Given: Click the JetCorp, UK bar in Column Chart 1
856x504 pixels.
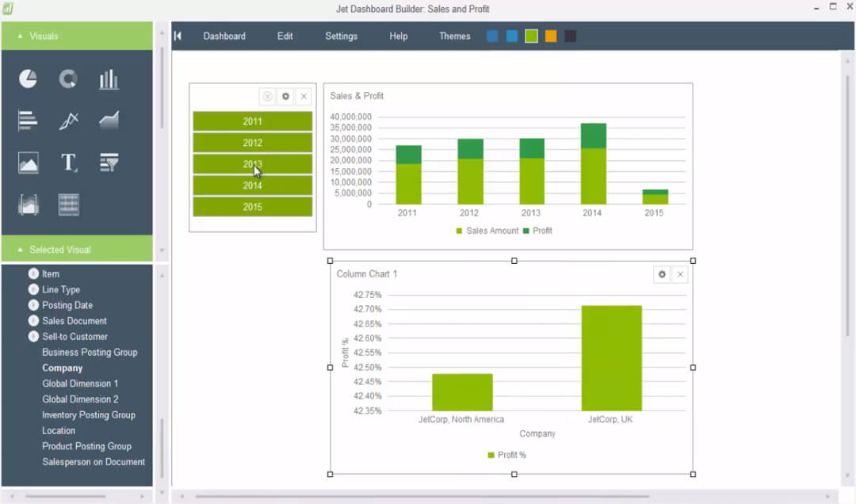Looking at the screenshot, I should (611, 358).
